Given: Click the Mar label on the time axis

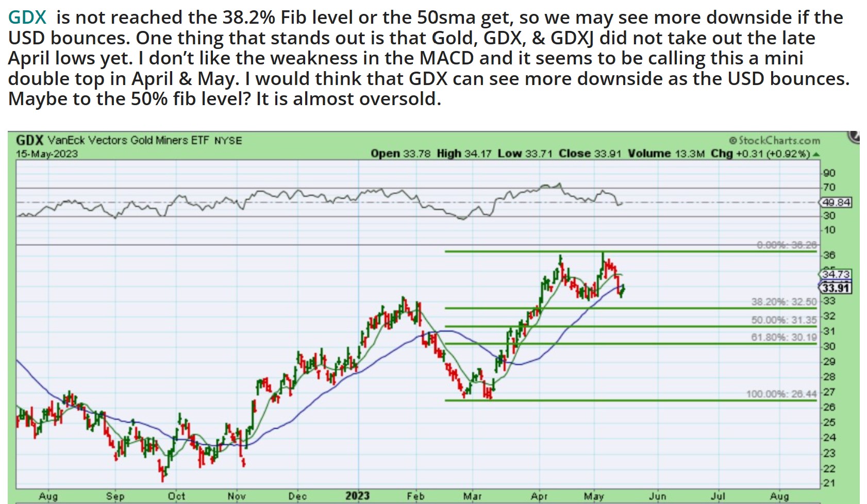Looking at the screenshot, I should point(472,496).
